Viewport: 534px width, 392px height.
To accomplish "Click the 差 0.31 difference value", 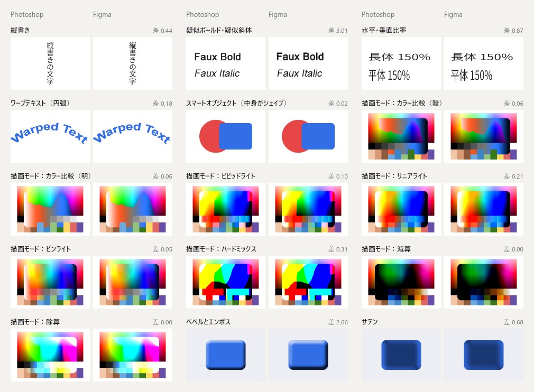I will pyautogui.click(x=338, y=249).
